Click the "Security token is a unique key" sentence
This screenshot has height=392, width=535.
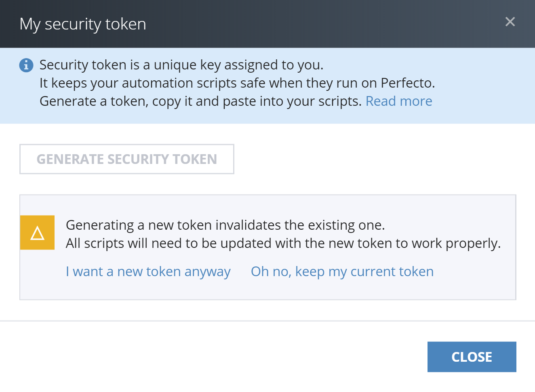click(181, 65)
